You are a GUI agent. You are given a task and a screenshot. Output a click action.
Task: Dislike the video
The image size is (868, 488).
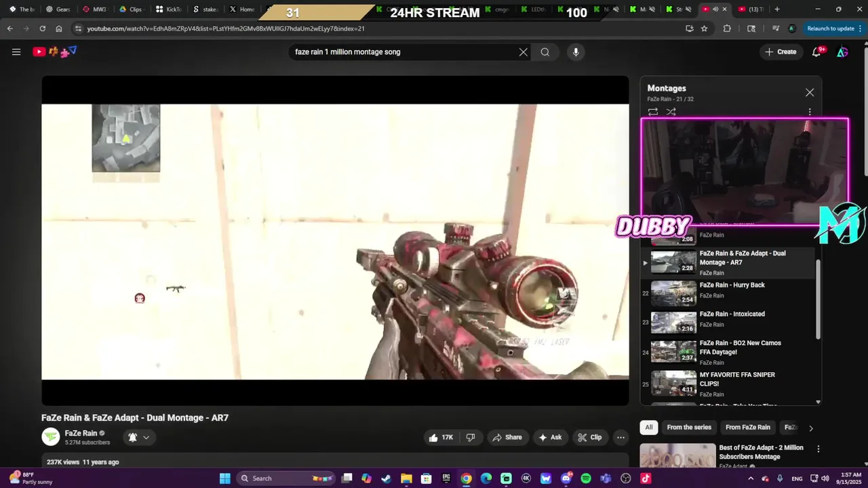471,437
